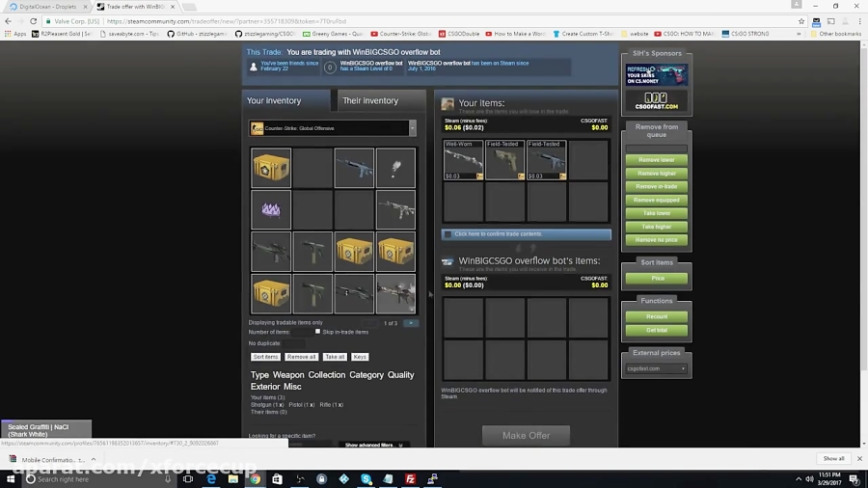The height and width of the screenshot is (488, 868).
Task: Click the Make Offer button
Action: click(526, 435)
